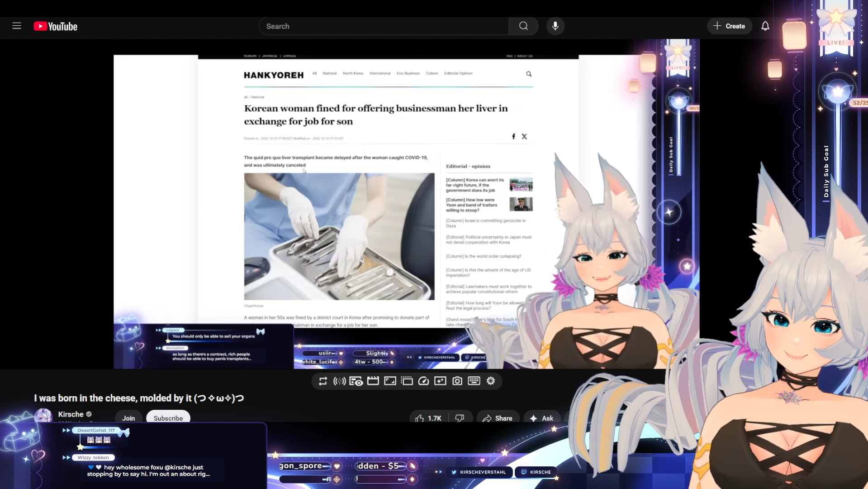This screenshot has height=489, width=868.
Task: Open the keyboard shortcuts icon
Action: click(x=474, y=381)
